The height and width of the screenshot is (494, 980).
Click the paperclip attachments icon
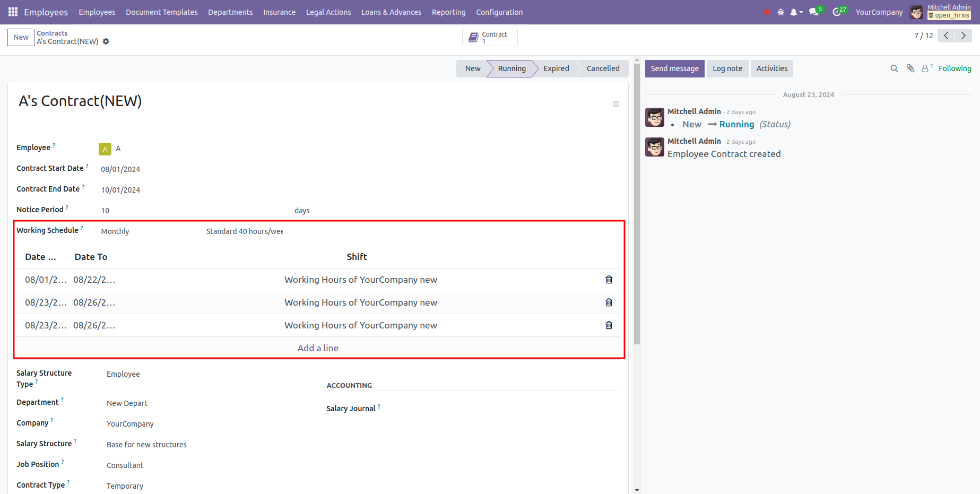tap(910, 68)
